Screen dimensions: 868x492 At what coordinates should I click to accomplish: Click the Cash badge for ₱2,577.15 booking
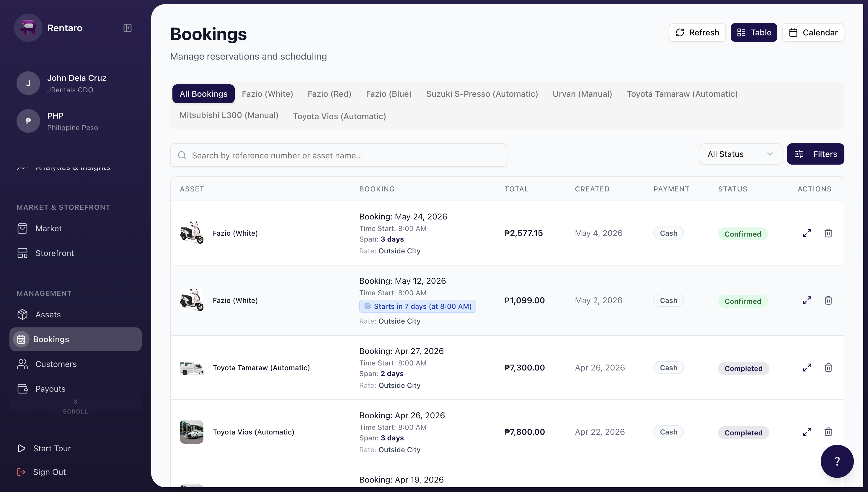click(668, 233)
